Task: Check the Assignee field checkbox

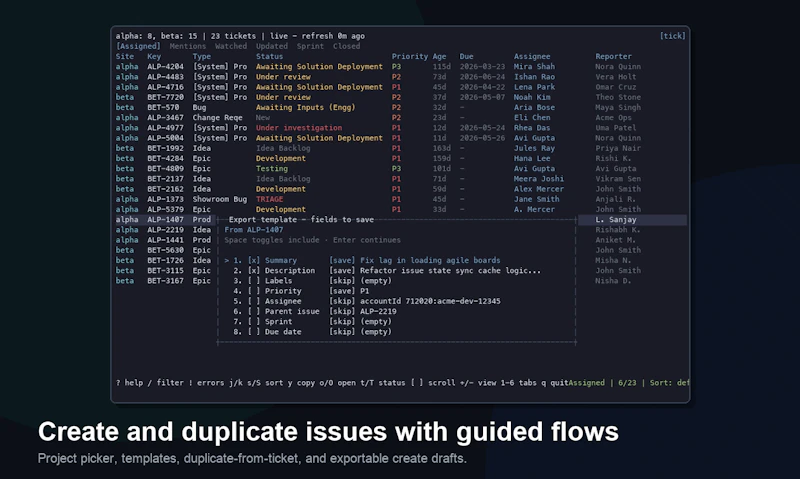Action: [x=254, y=301]
